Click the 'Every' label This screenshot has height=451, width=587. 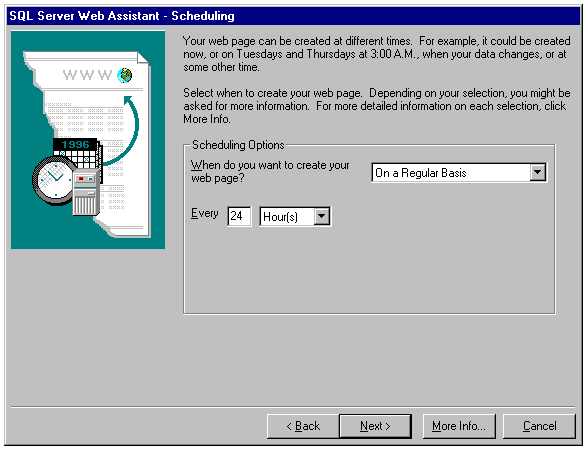204,213
